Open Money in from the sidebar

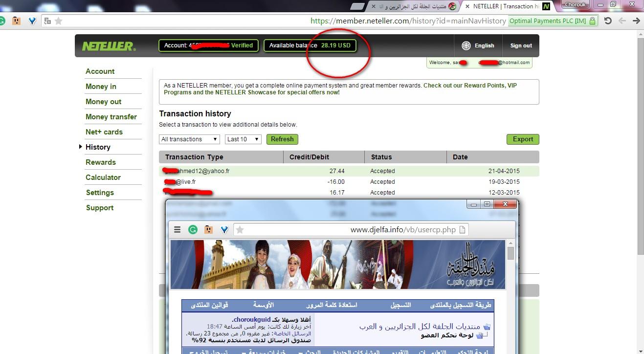click(x=101, y=87)
